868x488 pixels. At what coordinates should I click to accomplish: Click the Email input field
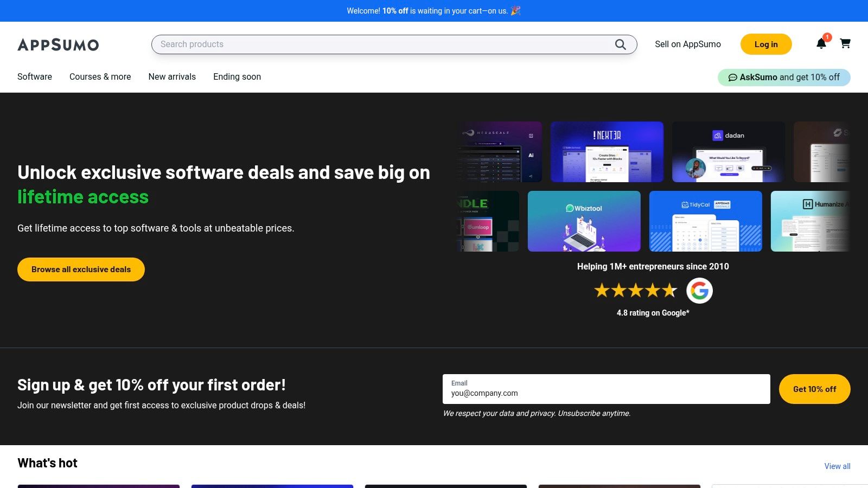coord(606,389)
